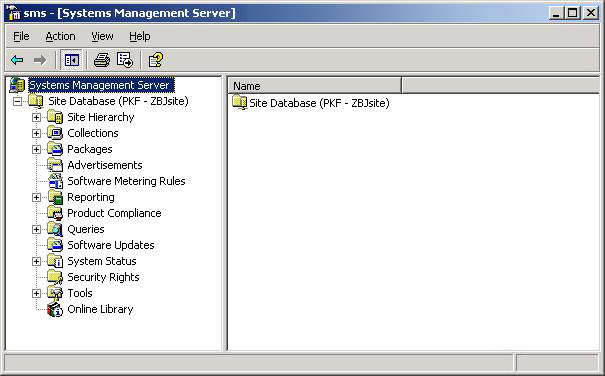
Task: Expand the System Status node
Action: coord(36,262)
